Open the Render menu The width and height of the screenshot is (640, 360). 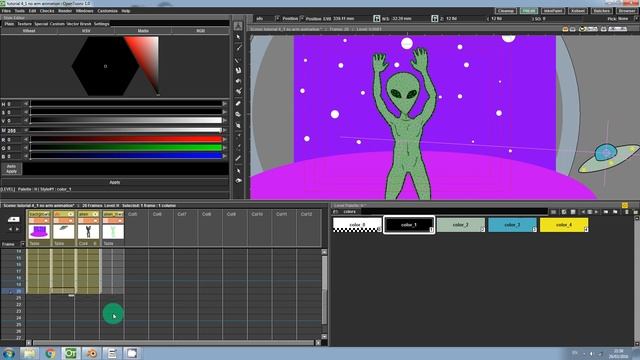pos(65,11)
